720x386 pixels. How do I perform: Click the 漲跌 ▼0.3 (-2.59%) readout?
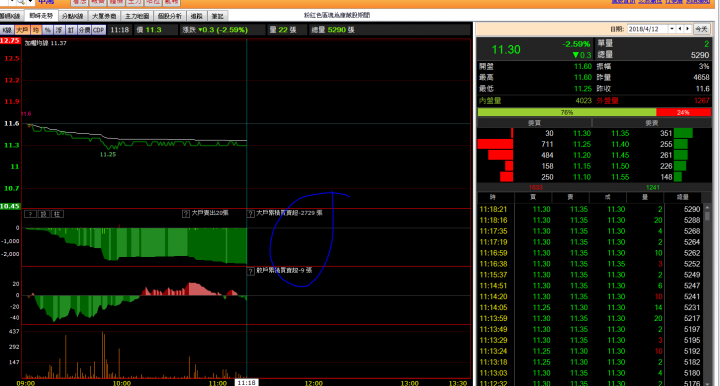(215, 30)
